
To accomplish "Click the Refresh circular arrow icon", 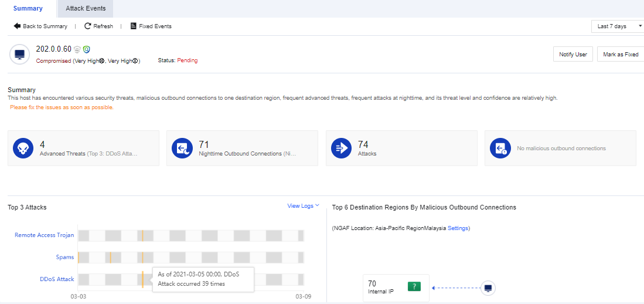I will [88, 26].
